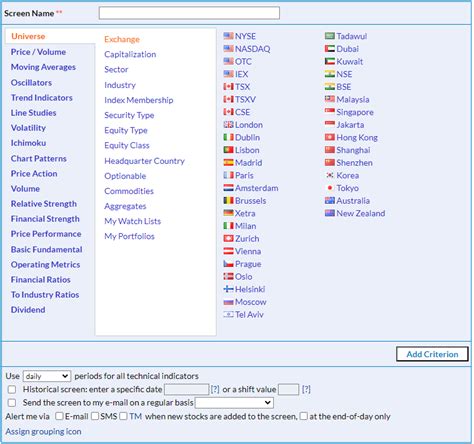Choose the Hong Kong exchange link
The height and width of the screenshot is (444, 474).
357,137
